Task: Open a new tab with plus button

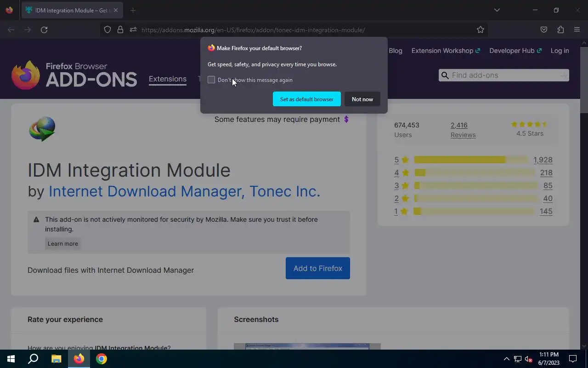Action: 133,10
